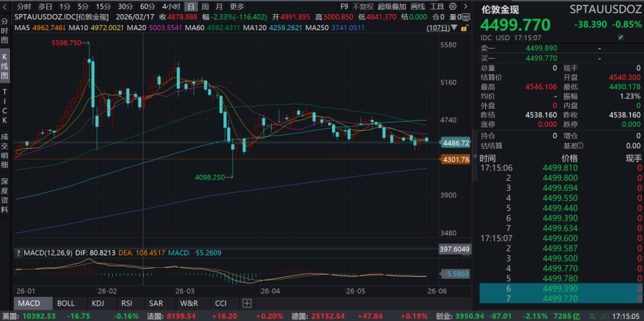Switch to the 分时图 sidebar tab

click(5, 31)
